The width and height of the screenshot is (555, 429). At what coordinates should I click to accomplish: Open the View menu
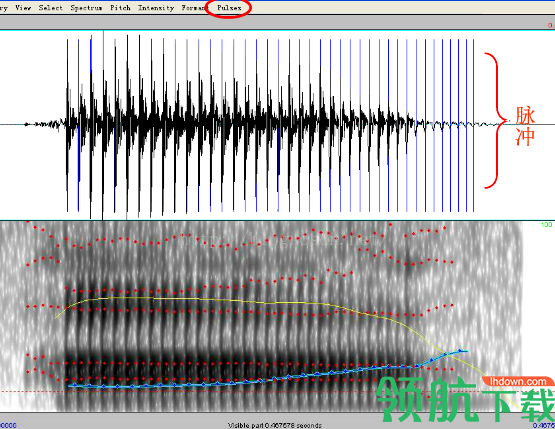23,7
